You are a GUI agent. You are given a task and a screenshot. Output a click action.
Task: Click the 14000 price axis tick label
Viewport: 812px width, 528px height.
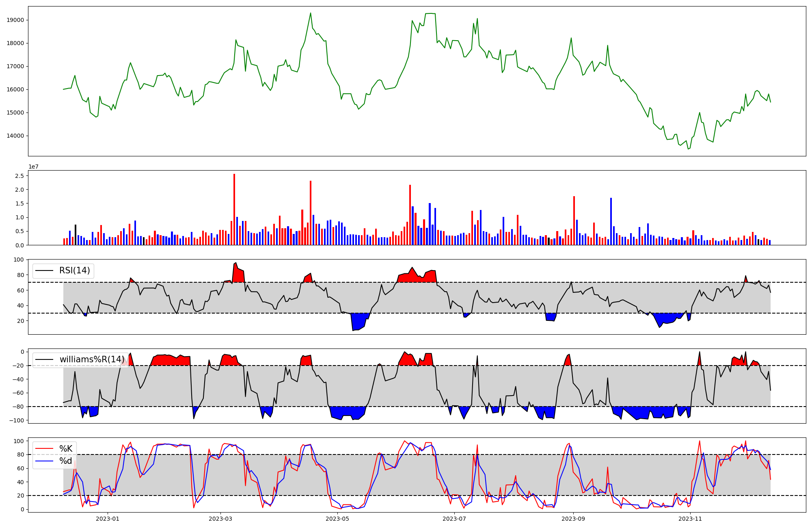point(15,136)
